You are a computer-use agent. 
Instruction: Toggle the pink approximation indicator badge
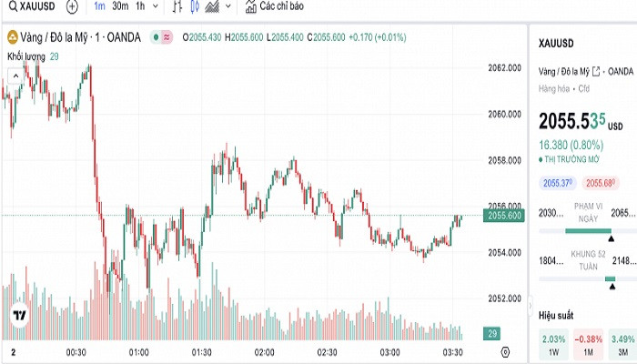pyautogui.click(x=167, y=37)
